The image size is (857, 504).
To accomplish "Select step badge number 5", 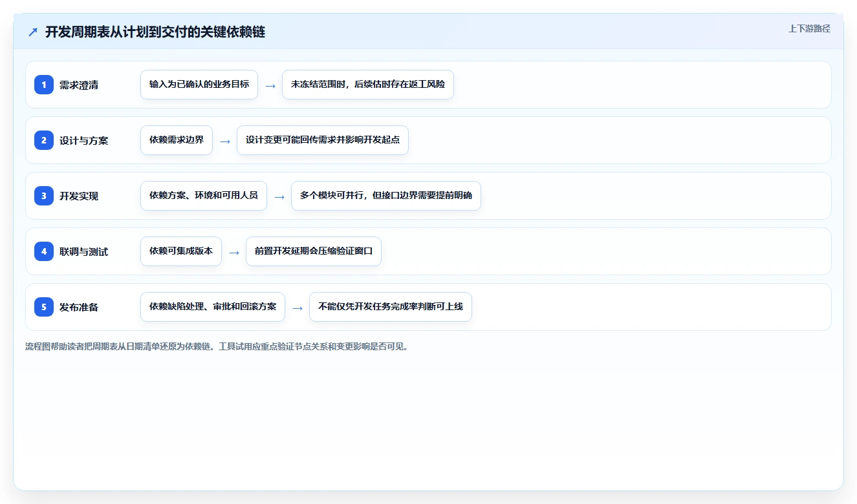I will tap(44, 307).
